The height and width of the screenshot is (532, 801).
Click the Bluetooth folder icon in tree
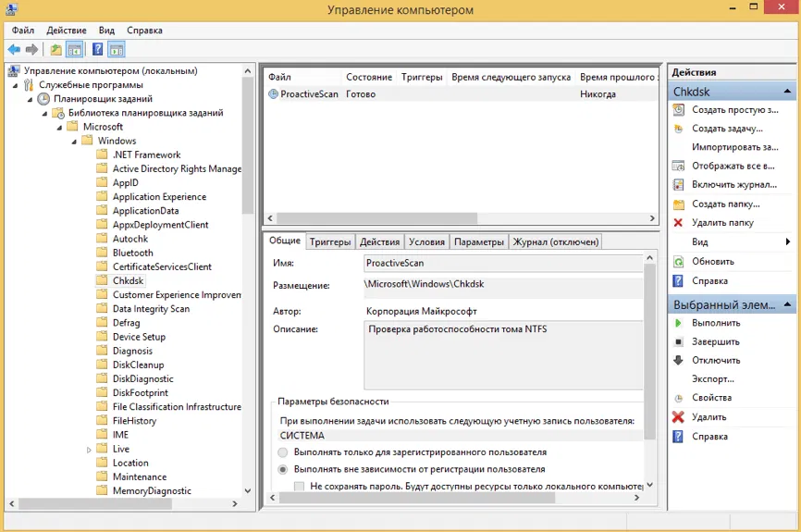click(102, 253)
